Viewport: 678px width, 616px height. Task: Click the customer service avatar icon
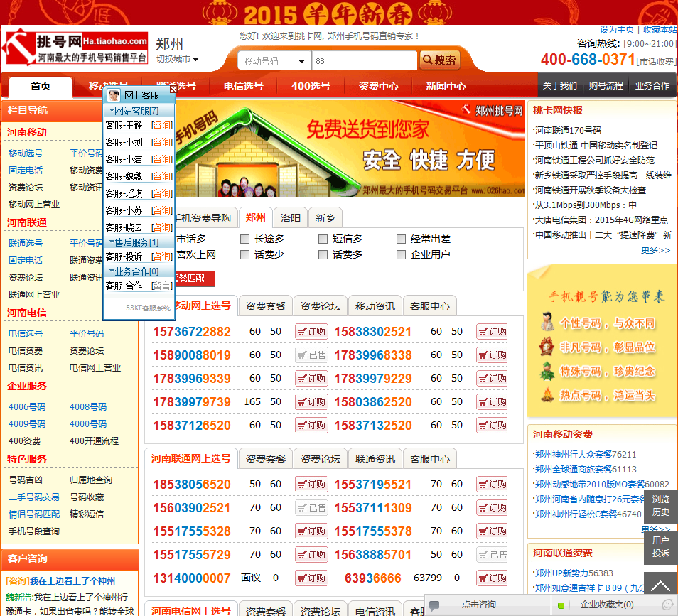114,95
